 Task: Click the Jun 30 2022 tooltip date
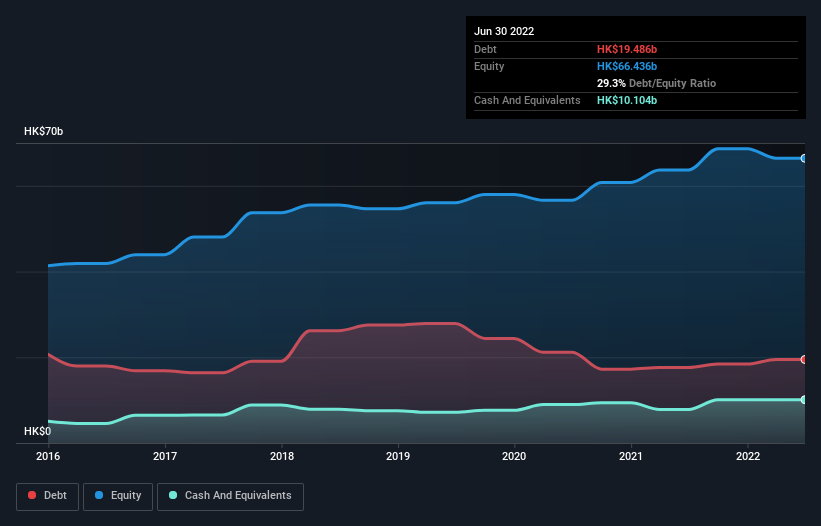click(x=504, y=31)
